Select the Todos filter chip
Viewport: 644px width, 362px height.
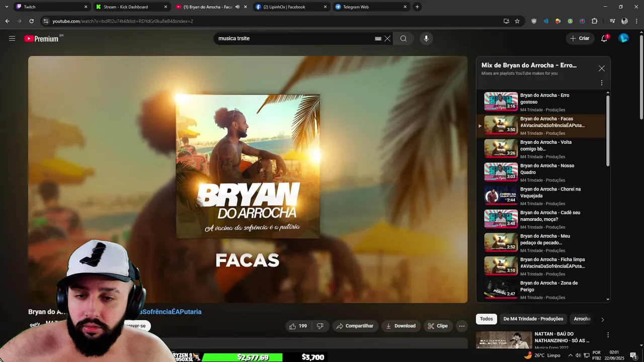487,319
